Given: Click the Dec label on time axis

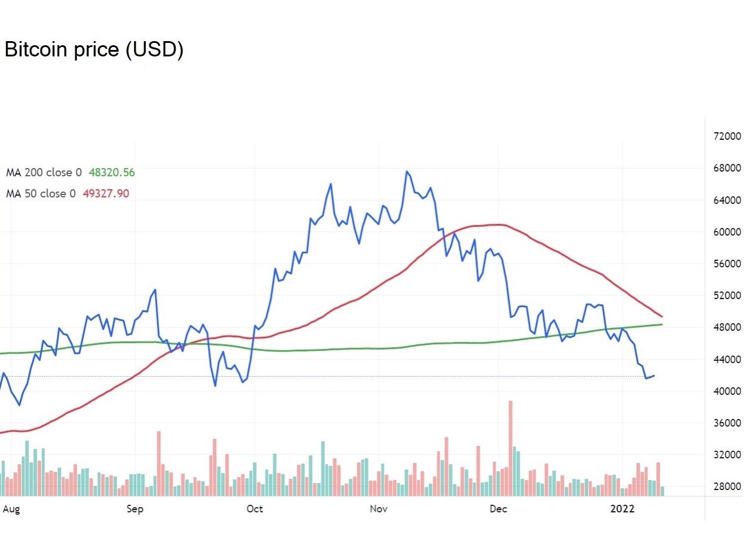Looking at the screenshot, I should point(498,509).
